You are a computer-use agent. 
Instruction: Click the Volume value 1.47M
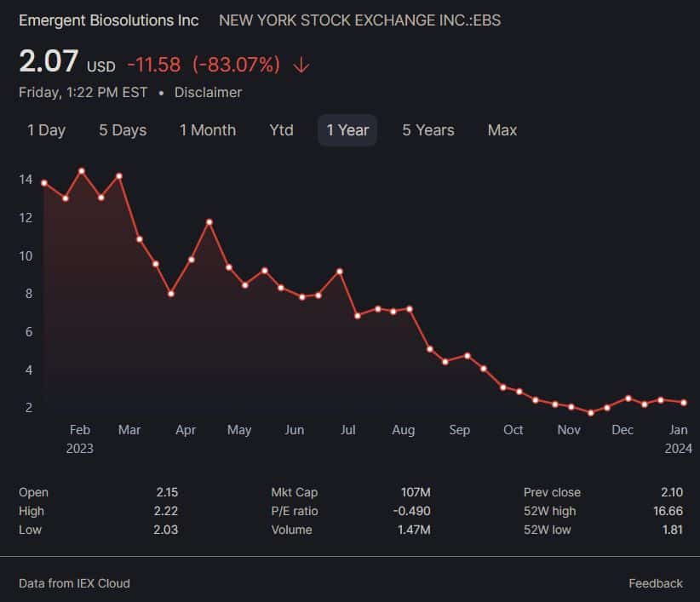(x=414, y=530)
